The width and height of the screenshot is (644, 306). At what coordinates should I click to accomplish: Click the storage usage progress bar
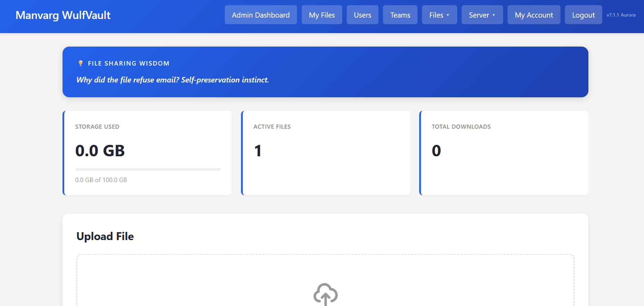point(148,169)
